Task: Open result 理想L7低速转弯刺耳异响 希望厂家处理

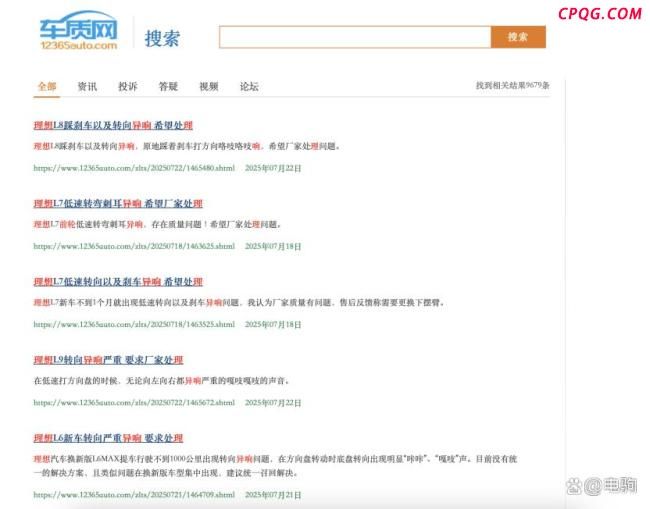Action: tap(118, 204)
